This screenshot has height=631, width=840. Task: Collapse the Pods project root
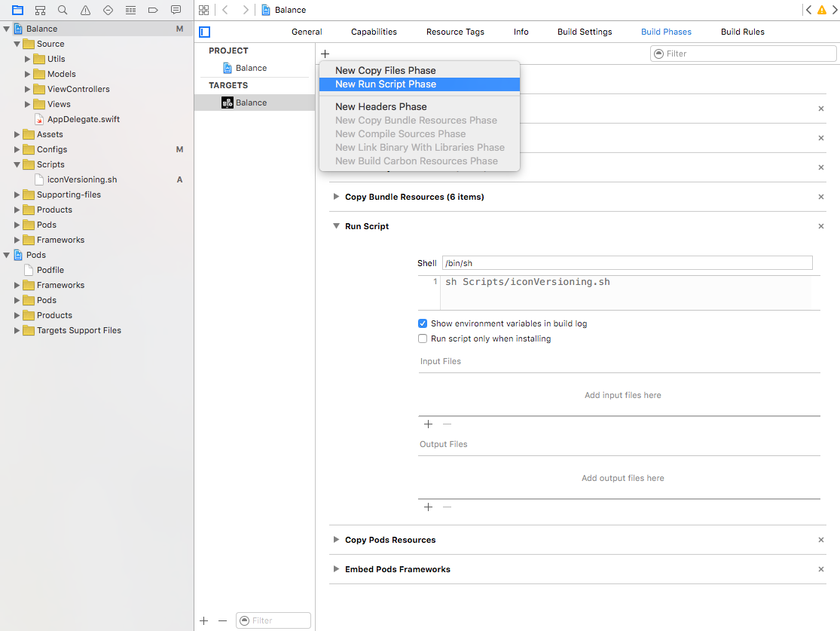[7, 255]
